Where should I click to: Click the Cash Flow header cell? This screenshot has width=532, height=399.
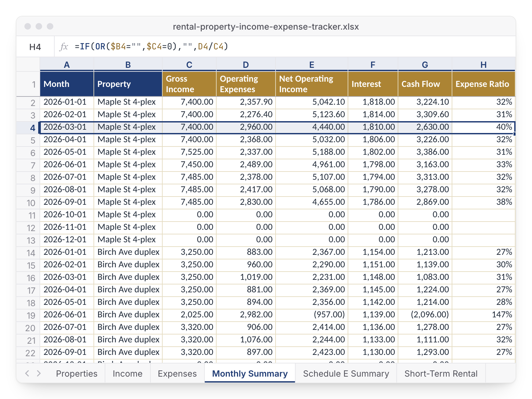point(425,84)
